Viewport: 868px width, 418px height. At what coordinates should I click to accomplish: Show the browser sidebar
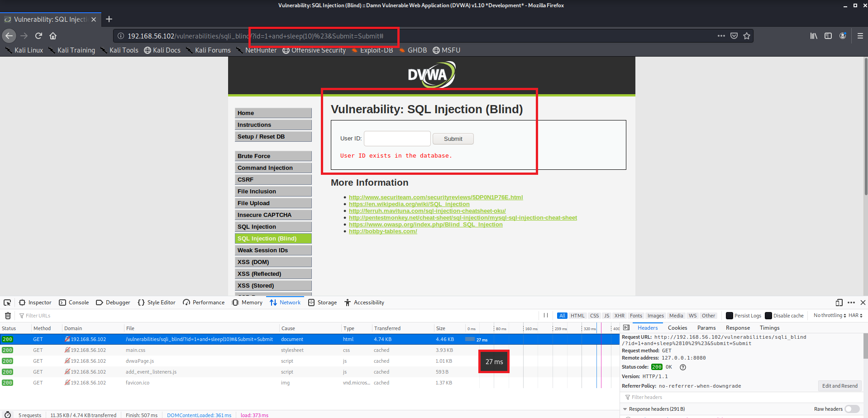pyautogui.click(x=828, y=36)
